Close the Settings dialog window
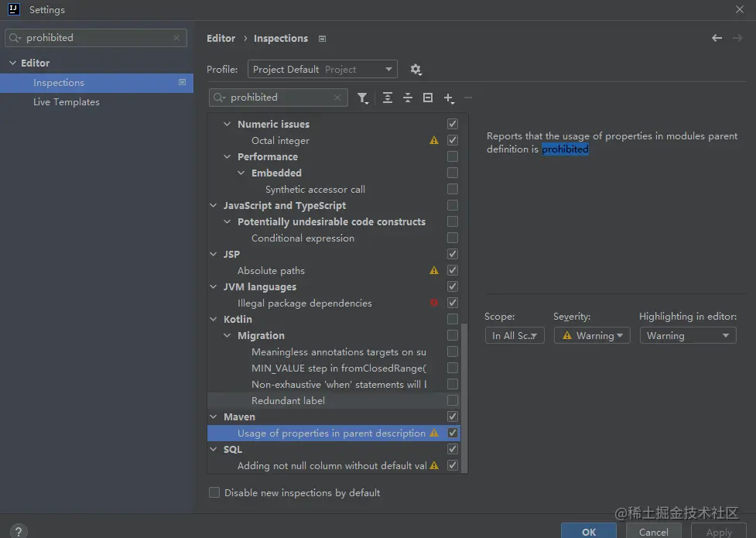756x538 pixels. [x=739, y=9]
